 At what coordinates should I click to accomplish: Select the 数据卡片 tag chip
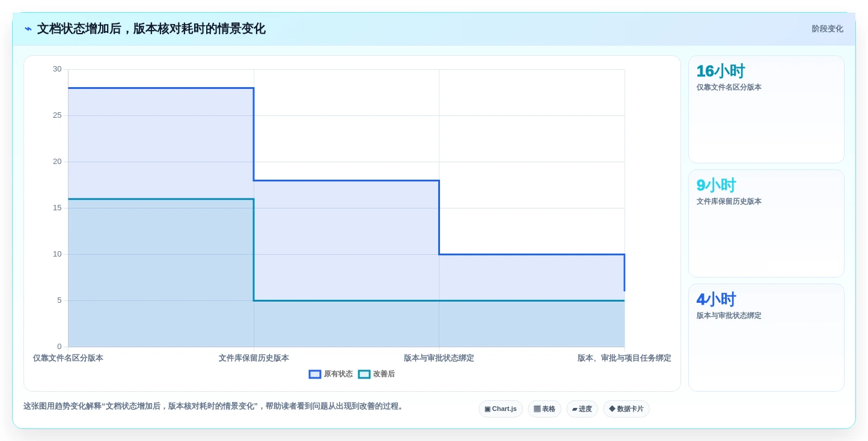click(626, 409)
